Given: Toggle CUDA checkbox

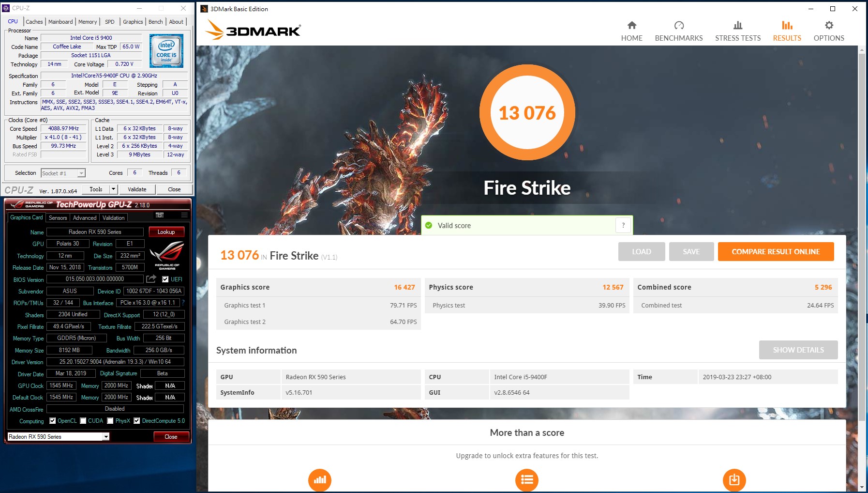Looking at the screenshot, I should [83, 421].
